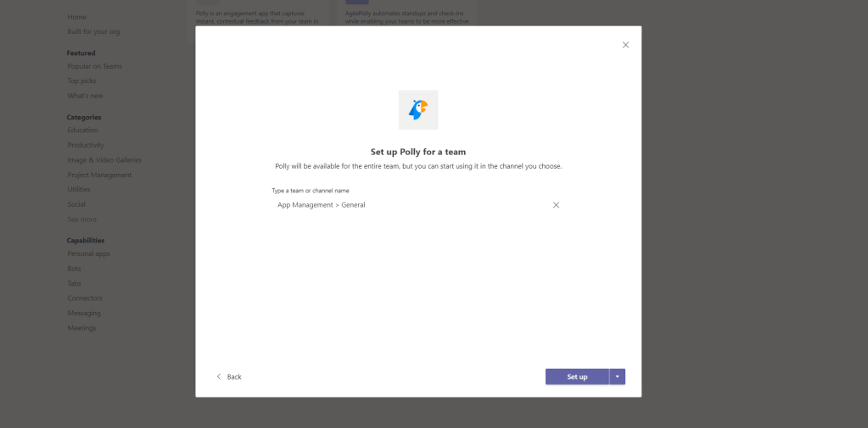Go to Top picks
The image size is (868, 428).
pos(81,81)
